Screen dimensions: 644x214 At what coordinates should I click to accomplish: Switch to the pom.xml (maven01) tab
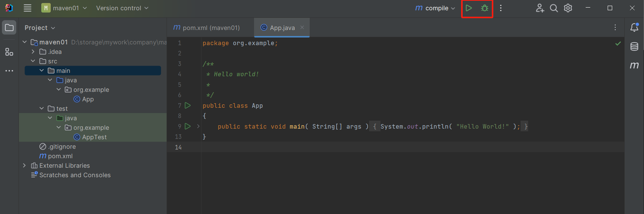[207, 28]
